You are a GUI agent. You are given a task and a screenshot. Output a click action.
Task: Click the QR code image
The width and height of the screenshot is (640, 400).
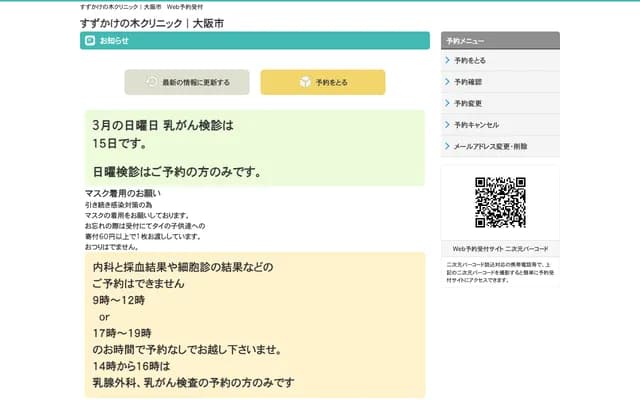pyautogui.click(x=500, y=203)
